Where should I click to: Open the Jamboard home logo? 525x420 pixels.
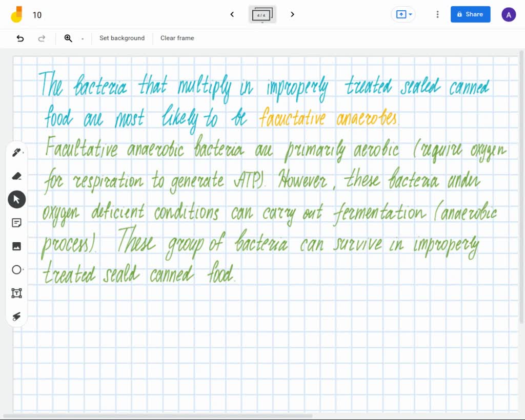(x=17, y=14)
